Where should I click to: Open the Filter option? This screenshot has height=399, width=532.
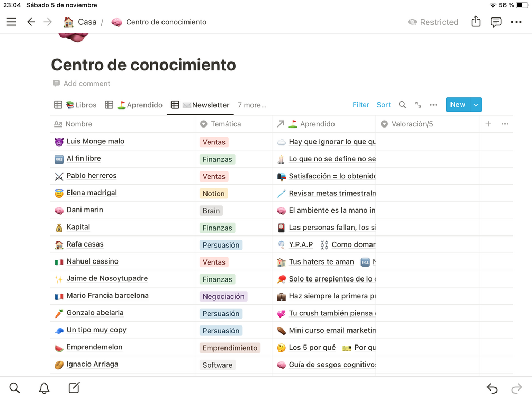click(360, 105)
